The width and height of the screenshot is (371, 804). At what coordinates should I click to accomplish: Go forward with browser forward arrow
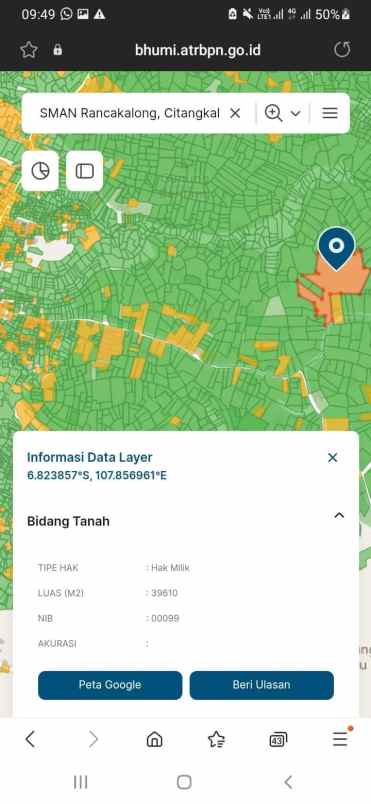tap(93, 739)
